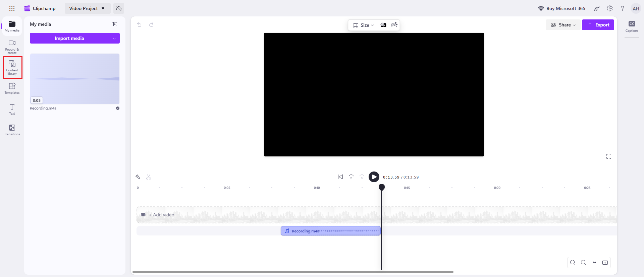
Task: Click the black video preview
Action: point(374,94)
